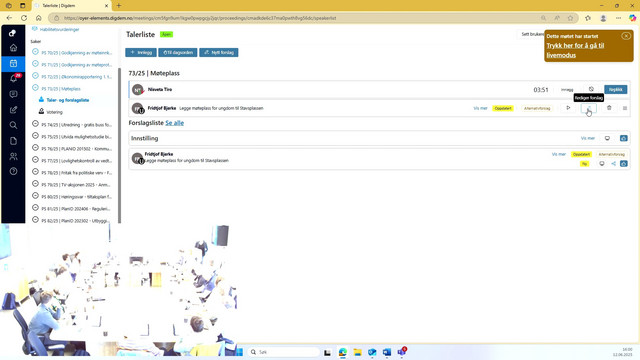The height and width of the screenshot is (360, 640).
Task: Expand PS 76/25 PLANID 201502 case
Action: click(x=72, y=149)
